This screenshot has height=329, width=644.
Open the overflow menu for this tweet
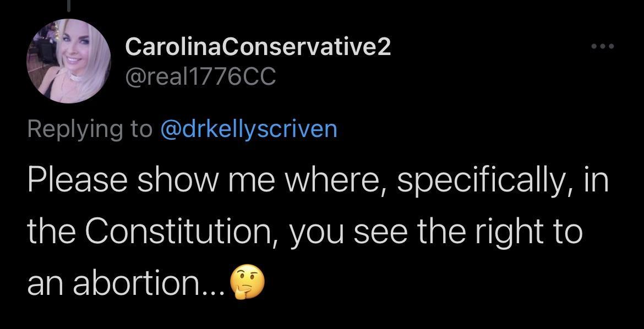603,47
